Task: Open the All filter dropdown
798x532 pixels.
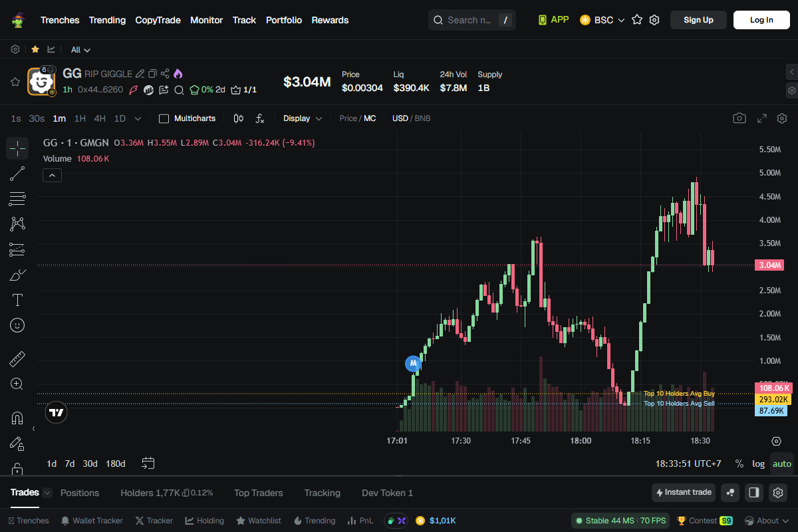Action: [x=80, y=50]
